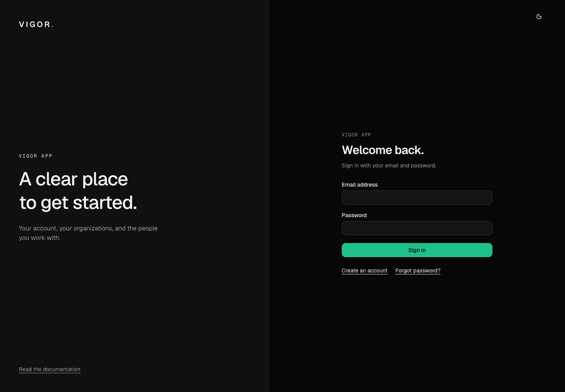Focus the Password input field
Viewport: 565px width, 392px height.
click(x=417, y=228)
